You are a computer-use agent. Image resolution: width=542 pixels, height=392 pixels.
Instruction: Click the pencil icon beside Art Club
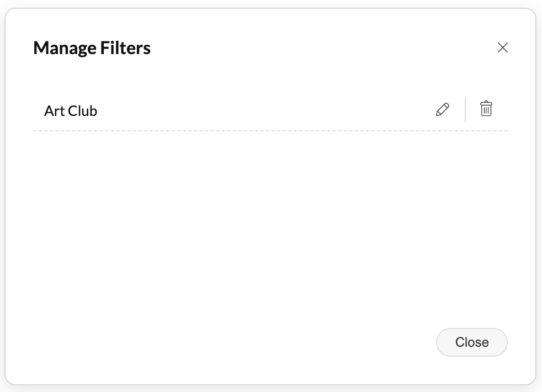point(442,109)
